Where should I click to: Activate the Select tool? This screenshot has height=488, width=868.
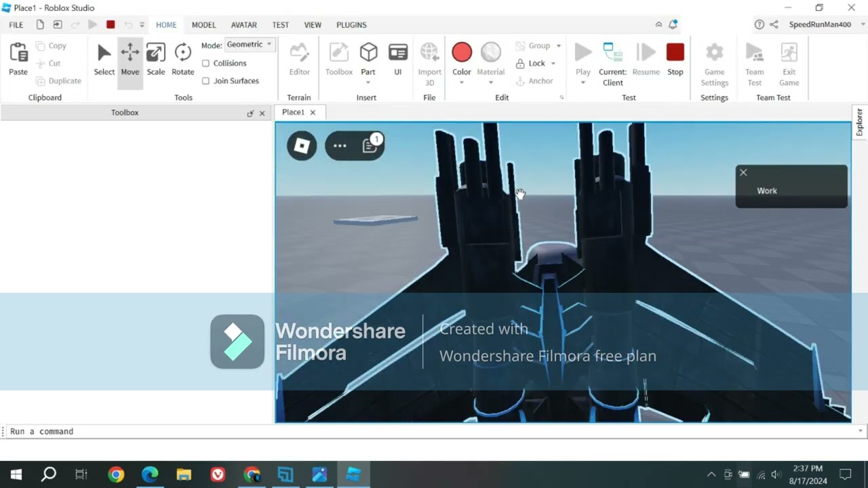click(x=104, y=60)
